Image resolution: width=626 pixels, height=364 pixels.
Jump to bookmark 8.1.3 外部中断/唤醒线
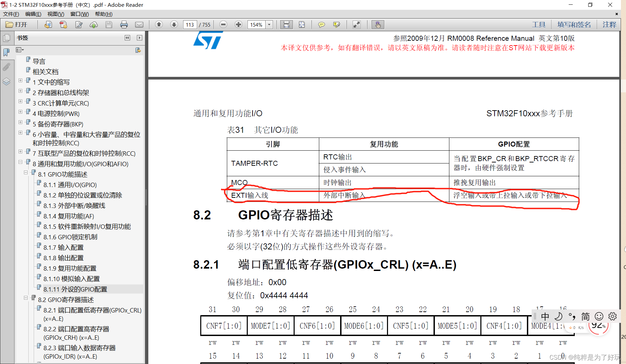tap(74, 206)
